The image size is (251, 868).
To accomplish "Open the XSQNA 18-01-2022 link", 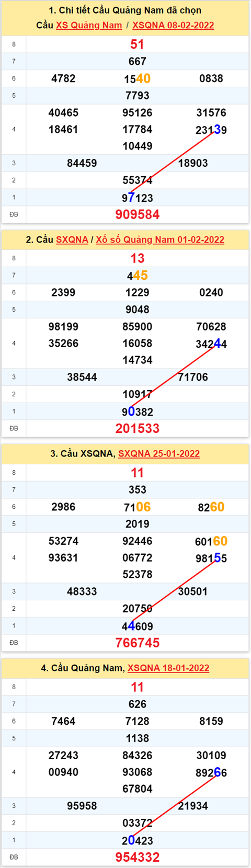I will 168,668.
